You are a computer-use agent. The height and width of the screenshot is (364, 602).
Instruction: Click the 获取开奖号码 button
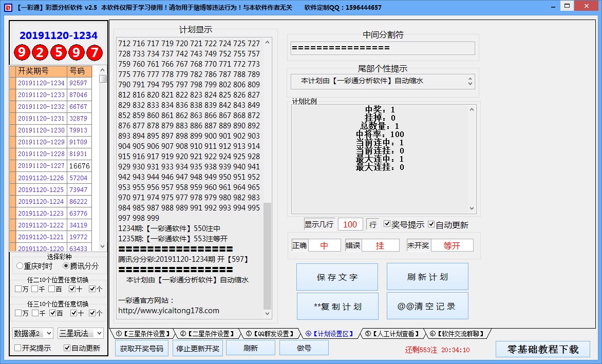141,347
